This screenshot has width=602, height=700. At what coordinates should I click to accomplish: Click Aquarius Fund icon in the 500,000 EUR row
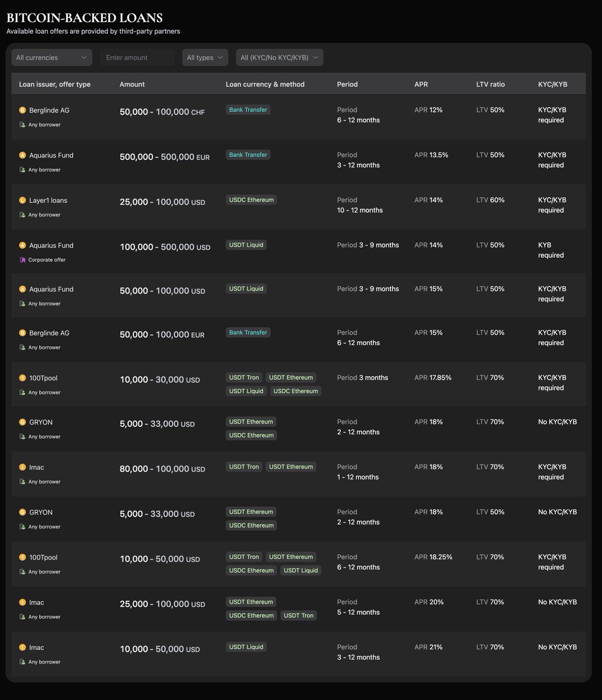click(23, 155)
